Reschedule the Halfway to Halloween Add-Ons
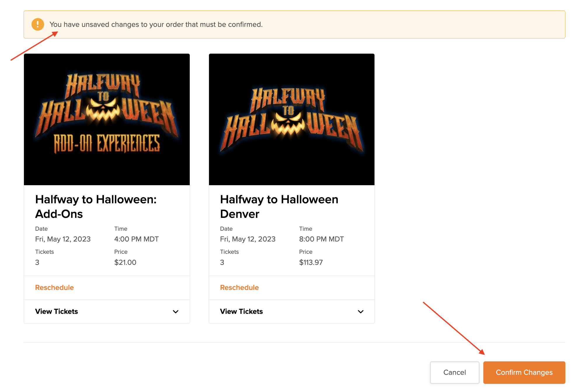575x392 pixels. (55, 288)
